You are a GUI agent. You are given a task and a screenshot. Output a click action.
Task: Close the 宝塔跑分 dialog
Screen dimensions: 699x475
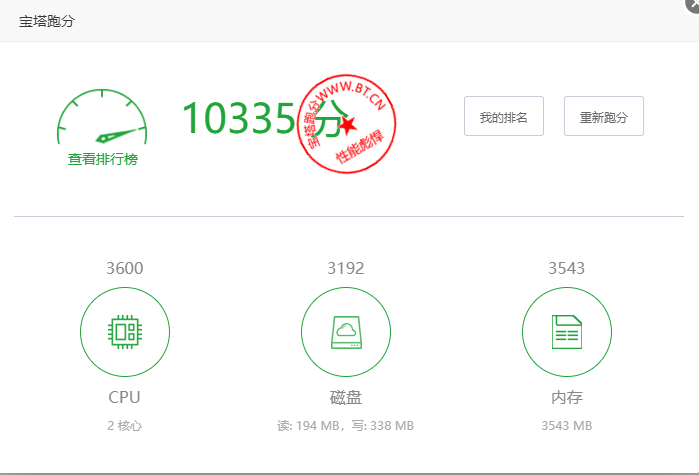coord(692,4)
